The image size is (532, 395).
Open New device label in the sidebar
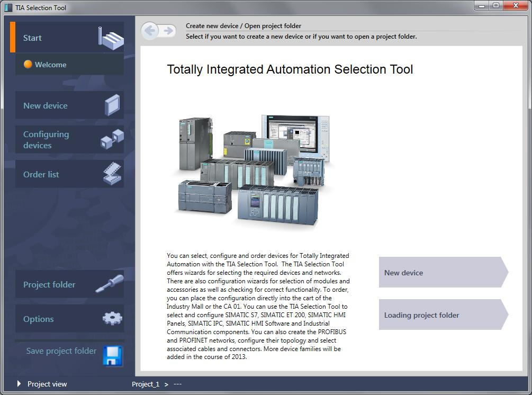coord(46,105)
